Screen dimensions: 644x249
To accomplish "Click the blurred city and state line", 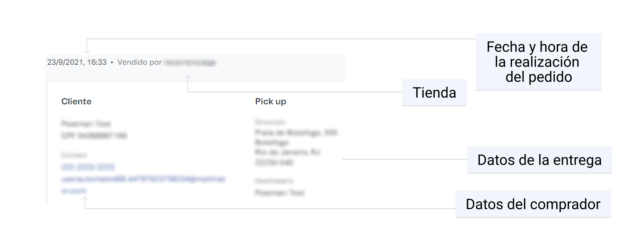I will (x=288, y=152).
